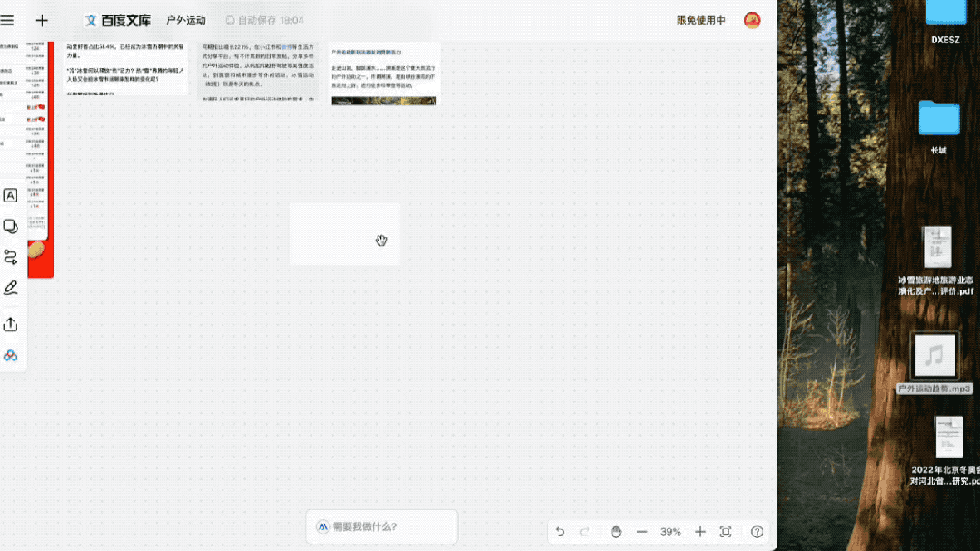Toggle the hand pan tool

coord(617,532)
